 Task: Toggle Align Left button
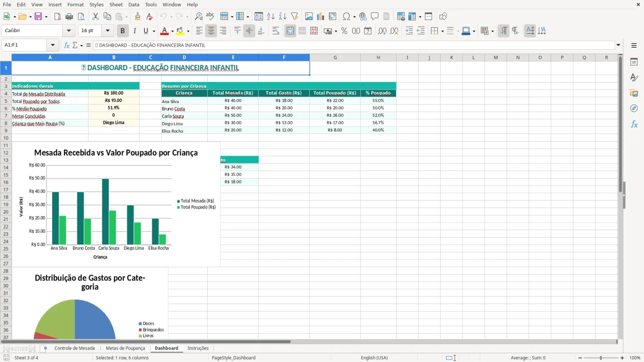pos(199,31)
